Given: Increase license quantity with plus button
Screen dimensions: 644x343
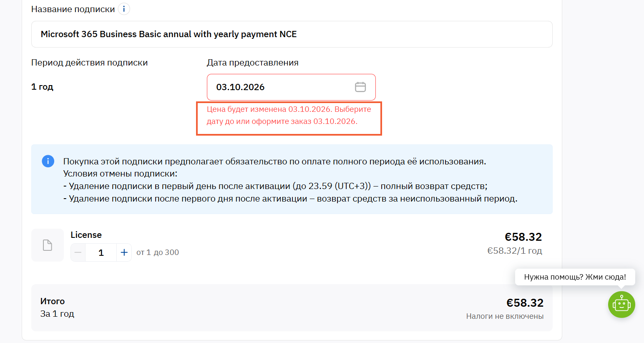Looking at the screenshot, I should pyautogui.click(x=124, y=252).
